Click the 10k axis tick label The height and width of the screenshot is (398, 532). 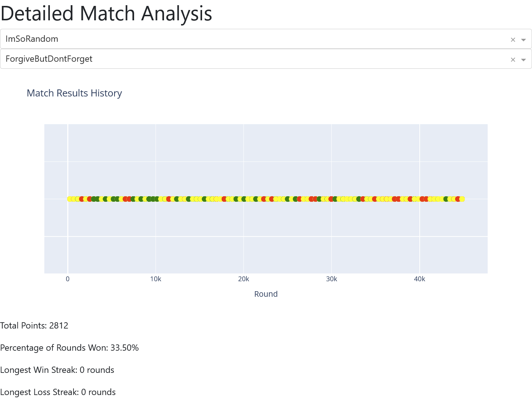[x=156, y=279]
